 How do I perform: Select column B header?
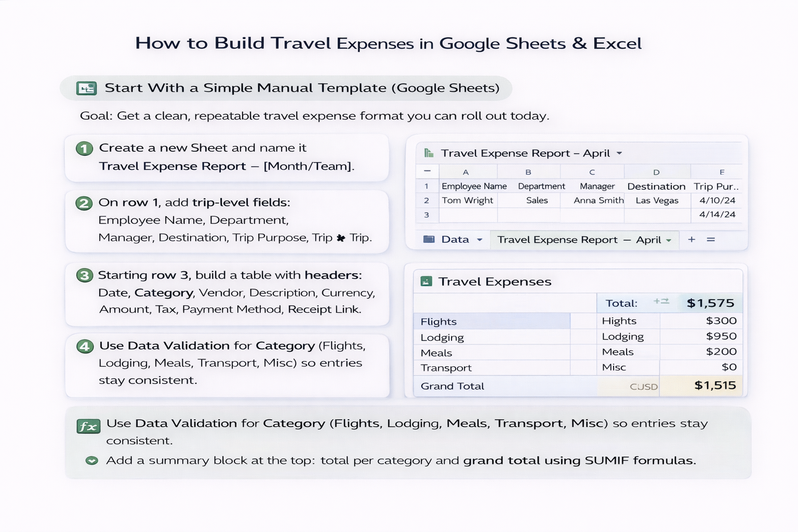pos(528,172)
